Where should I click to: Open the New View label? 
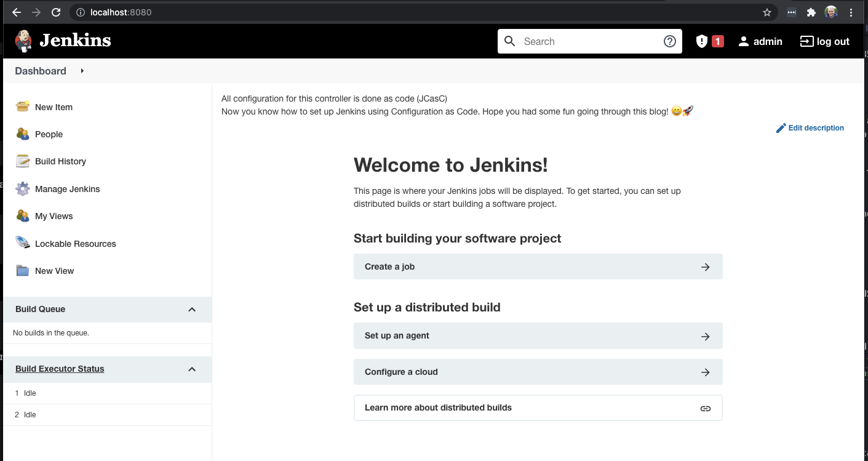(x=54, y=271)
